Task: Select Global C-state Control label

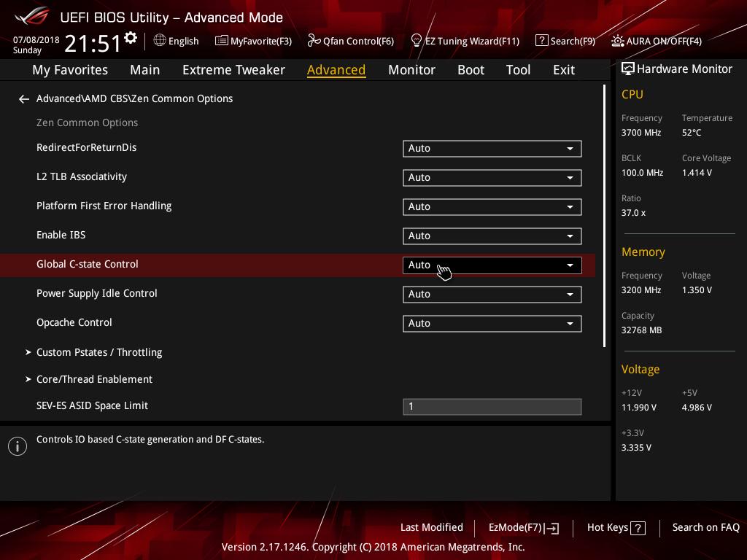Action: pyautogui.click(x=88, y=264)
